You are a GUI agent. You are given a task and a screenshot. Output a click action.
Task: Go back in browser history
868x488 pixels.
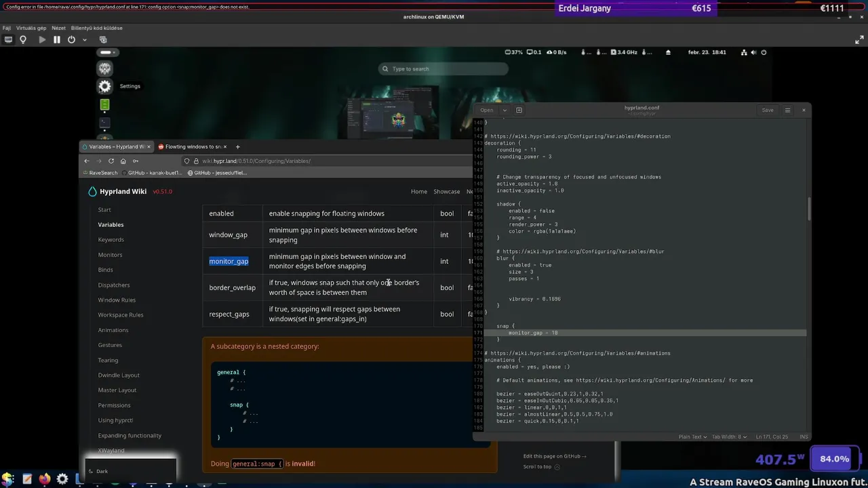87,161
